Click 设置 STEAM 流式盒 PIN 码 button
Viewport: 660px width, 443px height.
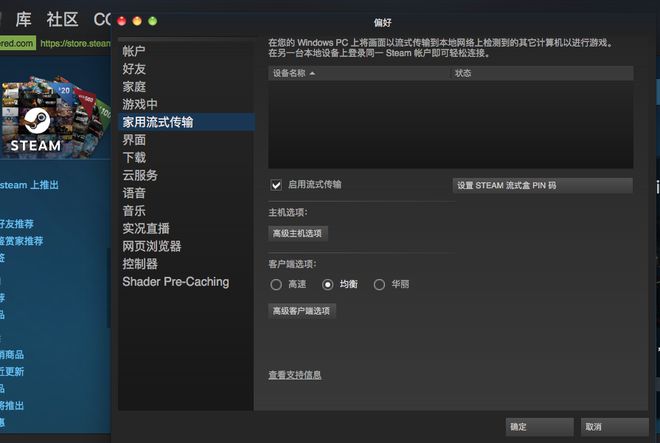543,185
